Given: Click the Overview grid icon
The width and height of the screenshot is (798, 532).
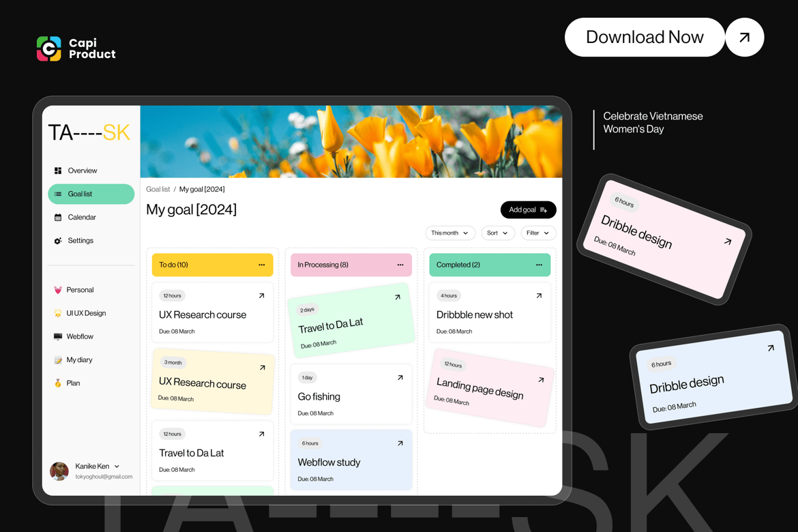Looking at the screenshot, I should coord(58,171).
